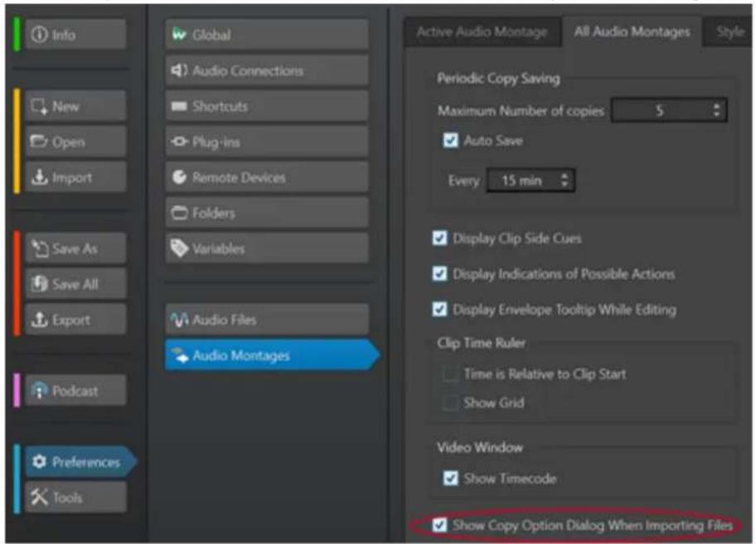Open Plug-ins preferences

267,142
